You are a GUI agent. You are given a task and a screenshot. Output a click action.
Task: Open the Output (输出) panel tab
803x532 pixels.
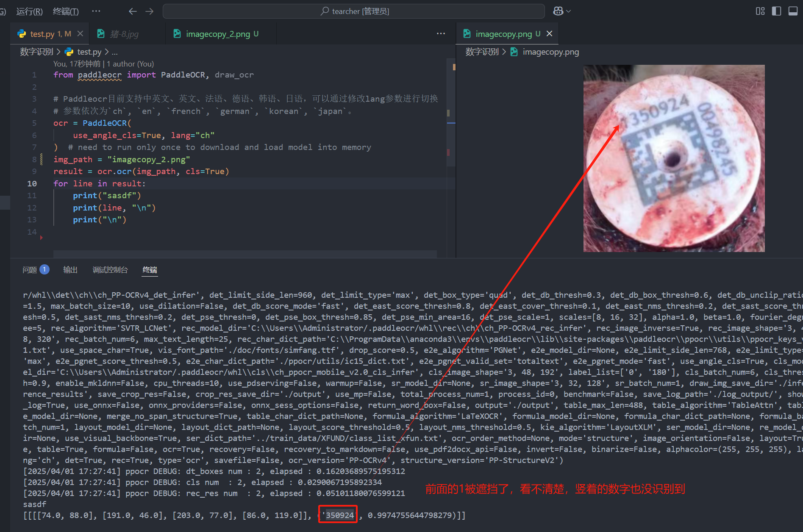(x=70, y=270)
